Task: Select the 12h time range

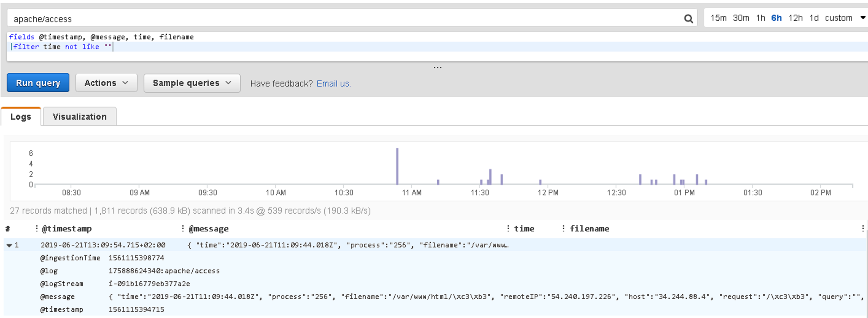Action: (x=796, y=18)
